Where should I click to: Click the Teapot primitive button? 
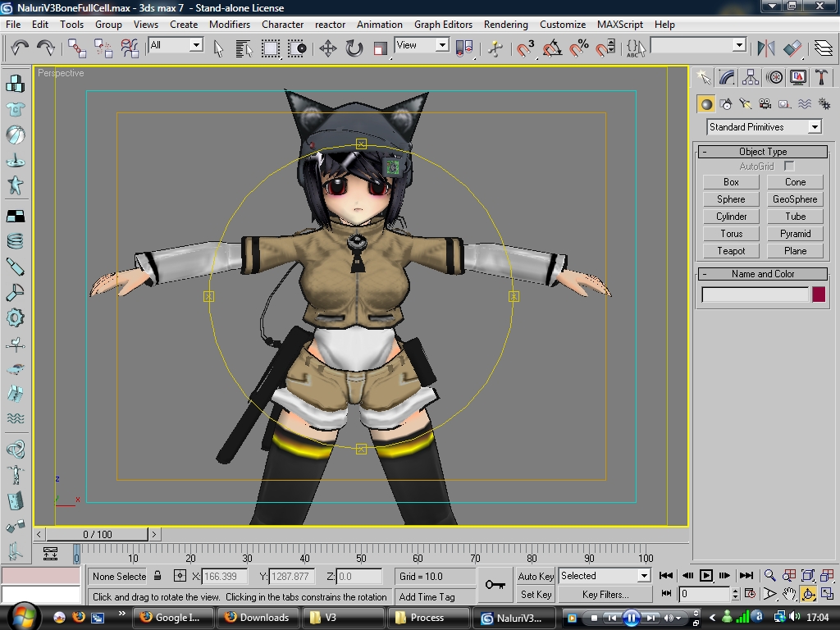point(731,251)
